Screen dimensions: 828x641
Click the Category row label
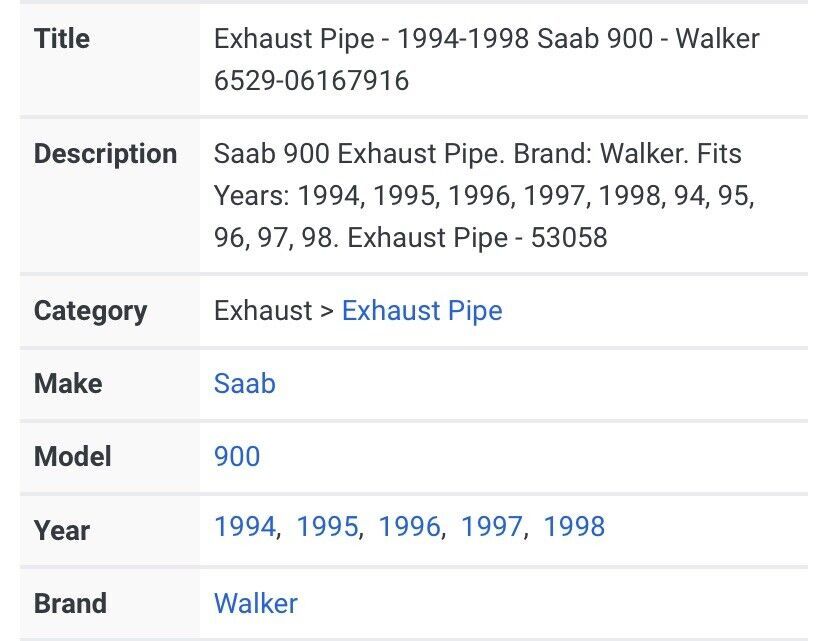[90, 310]
